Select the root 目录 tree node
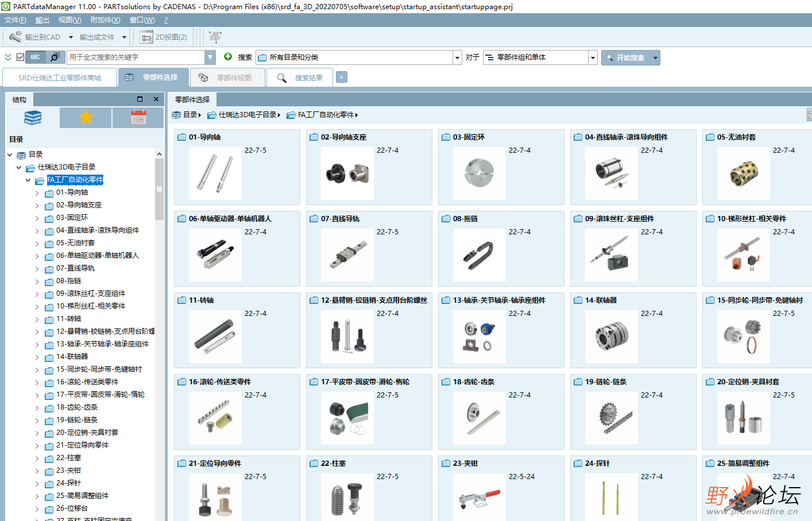Image resolution: width=812 pixels, height=521 pixels. (x=36, y=155)
